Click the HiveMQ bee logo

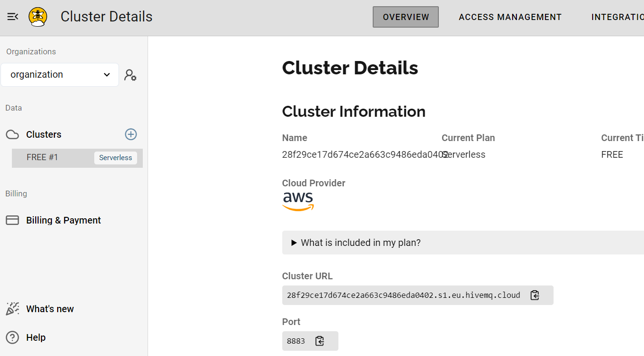[x=38, y=17]
